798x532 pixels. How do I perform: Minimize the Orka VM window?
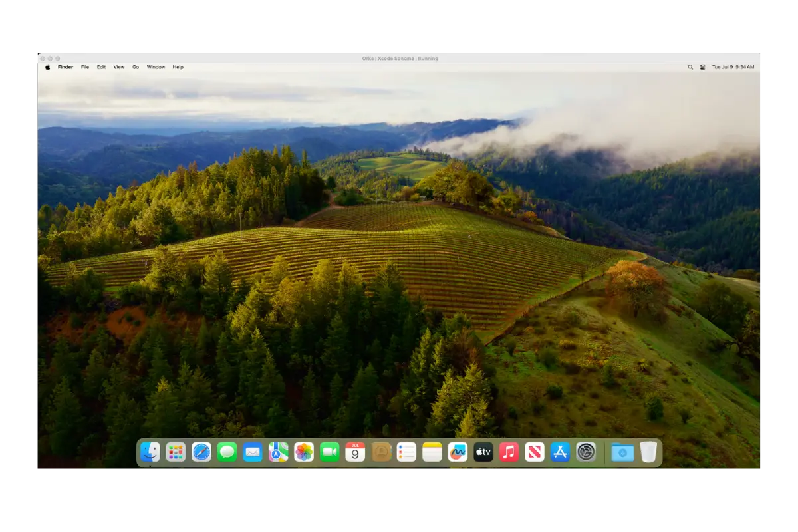(51, 59)
